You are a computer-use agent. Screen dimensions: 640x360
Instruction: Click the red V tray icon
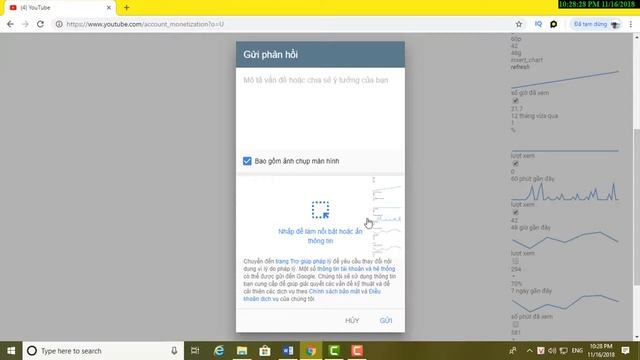pos(541,351)
